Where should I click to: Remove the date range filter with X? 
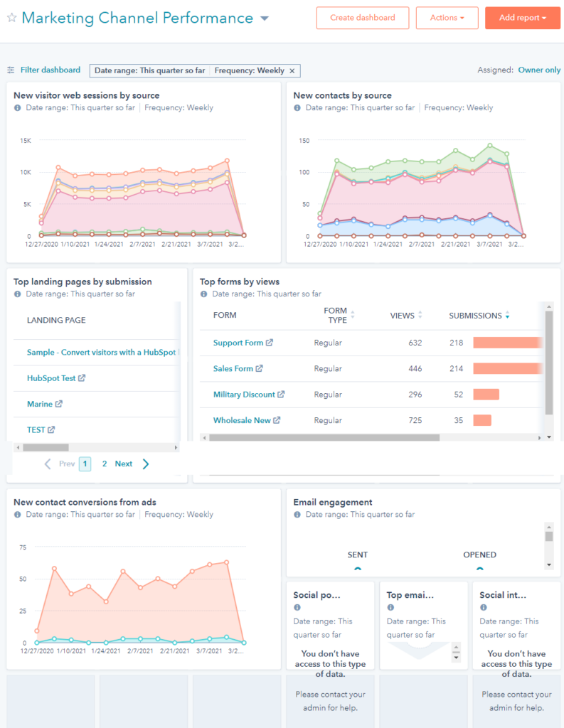[292, 70]
